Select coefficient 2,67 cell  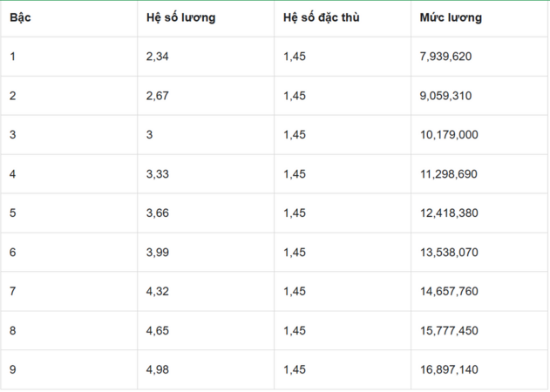click(x=158, y=96)
